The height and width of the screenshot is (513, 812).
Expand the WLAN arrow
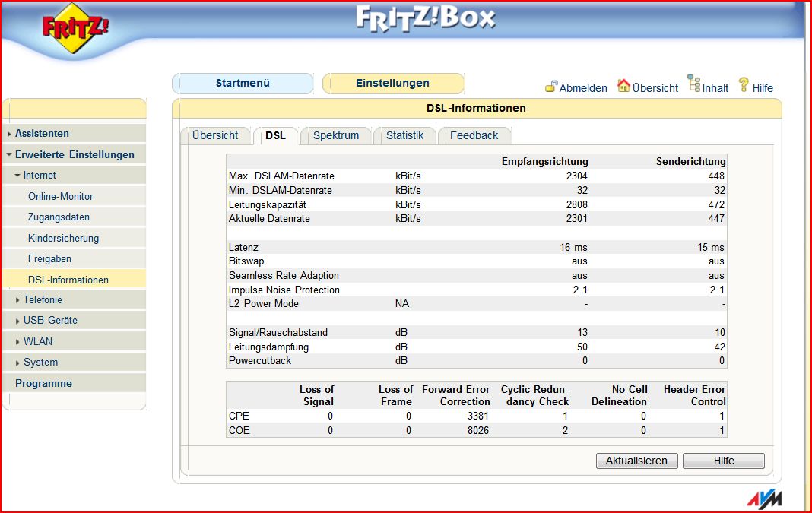(17, 342)
